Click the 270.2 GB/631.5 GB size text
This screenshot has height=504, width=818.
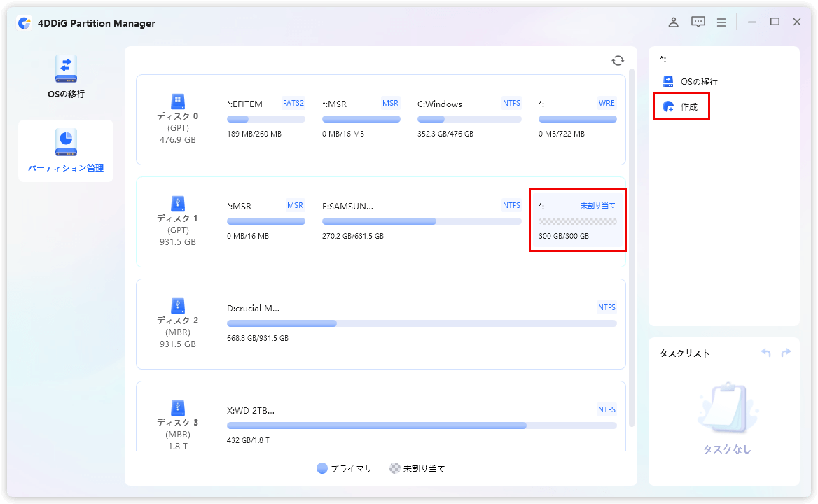point(353,236)
